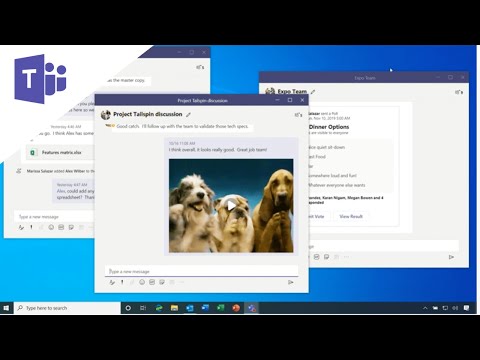Viewport: 480px width, 360px height.
Task: Add people in the back-left chat window
Action: click(x=200, y=67)
